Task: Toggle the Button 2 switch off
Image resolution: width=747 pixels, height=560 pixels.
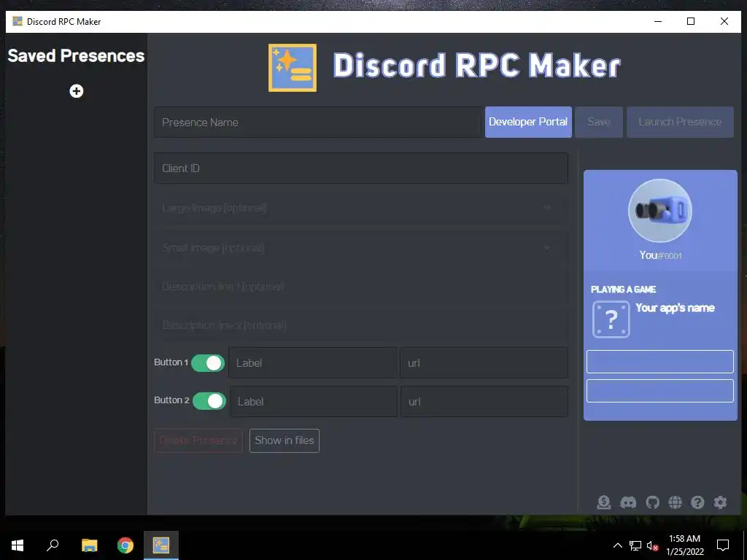Action: click(x=209, y=401)
